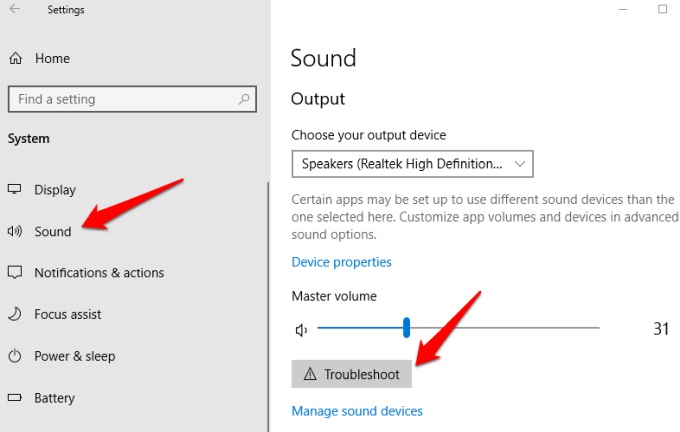Click the Sound speaker sidebar icon
The width and height of the screenshot is (680, 432).
15,231
